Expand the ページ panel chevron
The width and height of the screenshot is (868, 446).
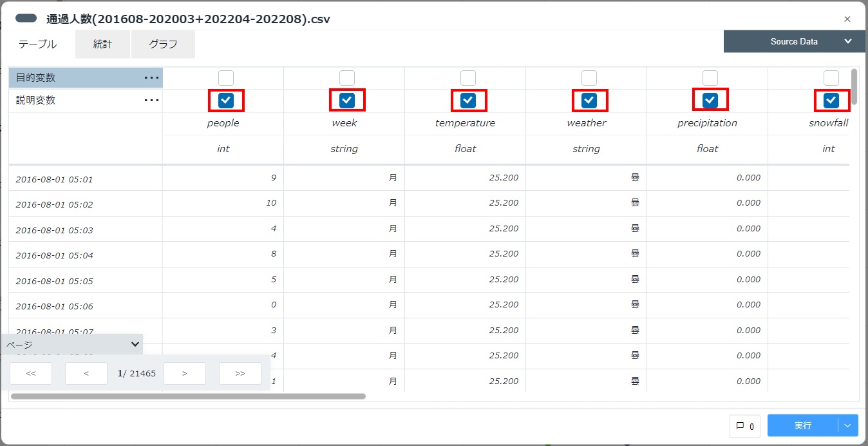(x=135, y=344)
